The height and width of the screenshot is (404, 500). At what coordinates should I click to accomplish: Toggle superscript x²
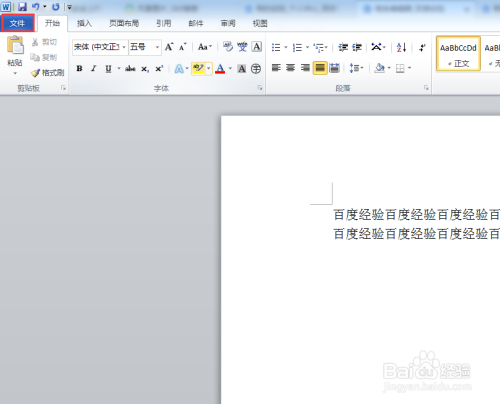[x=159, y=69]
